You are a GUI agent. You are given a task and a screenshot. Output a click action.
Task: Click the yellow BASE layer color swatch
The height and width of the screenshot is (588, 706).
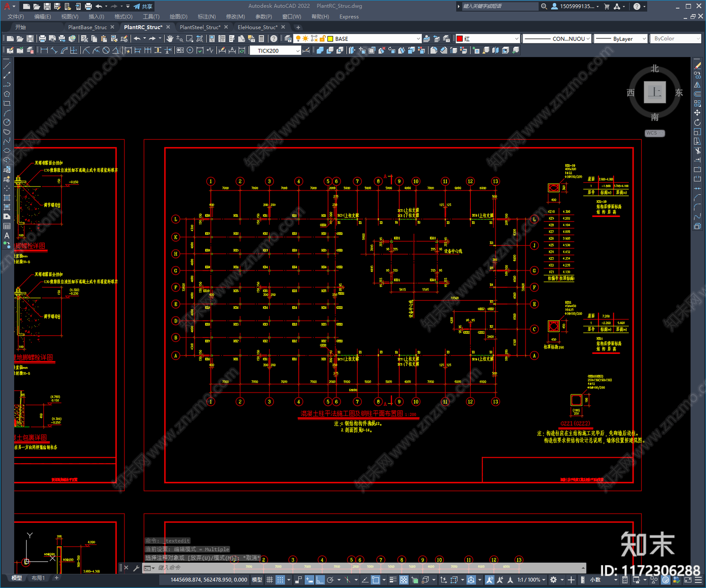point(330,39)
